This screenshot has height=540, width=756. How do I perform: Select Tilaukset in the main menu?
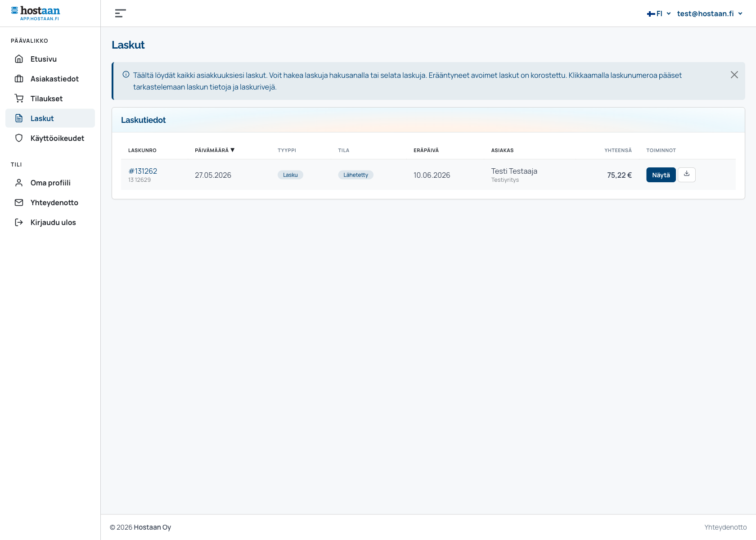(x=50, y=99)
